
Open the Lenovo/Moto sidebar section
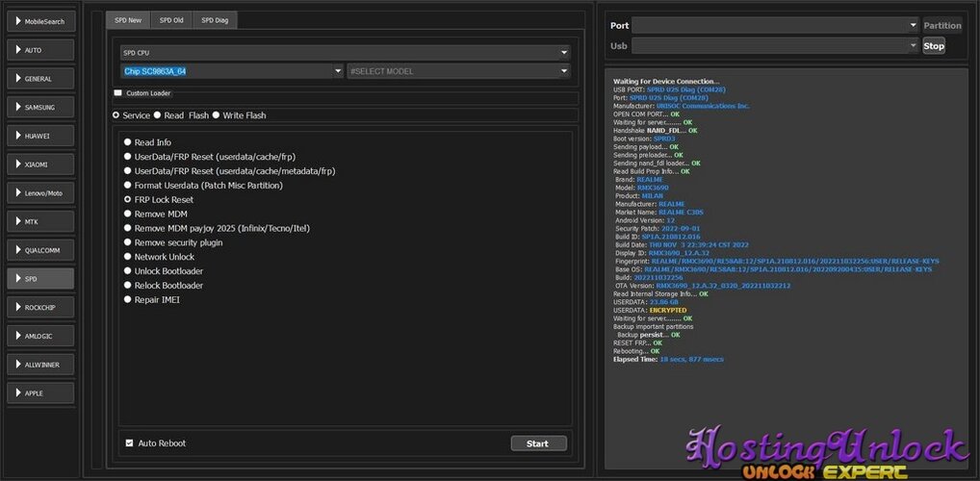pos(40,193)
